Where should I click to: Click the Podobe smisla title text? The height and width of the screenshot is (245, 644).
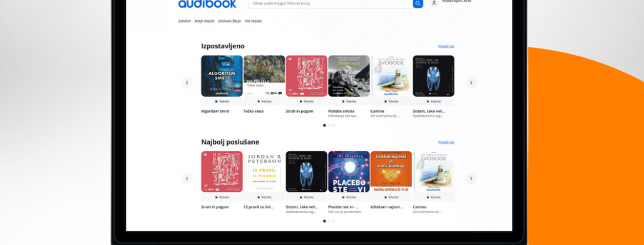pos(341,111)
